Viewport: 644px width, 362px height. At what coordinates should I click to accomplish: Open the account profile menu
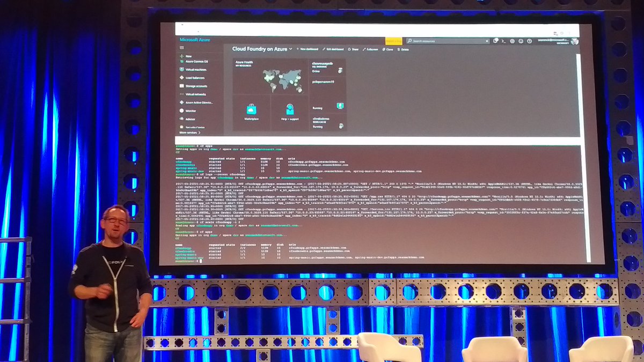point(557,41)
